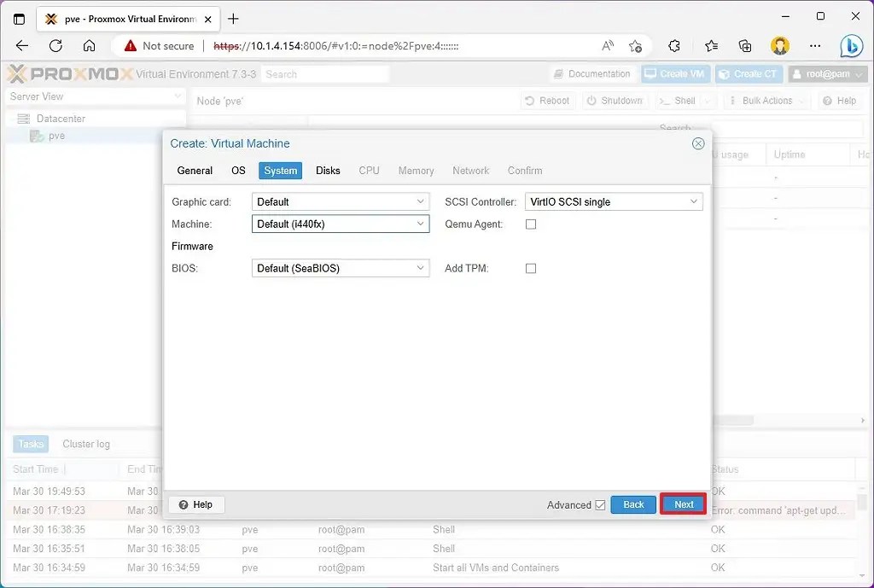This screenshot has width=874, height=588.
Task: Enable the Qemu Agent checkbox
Action: 530,224
